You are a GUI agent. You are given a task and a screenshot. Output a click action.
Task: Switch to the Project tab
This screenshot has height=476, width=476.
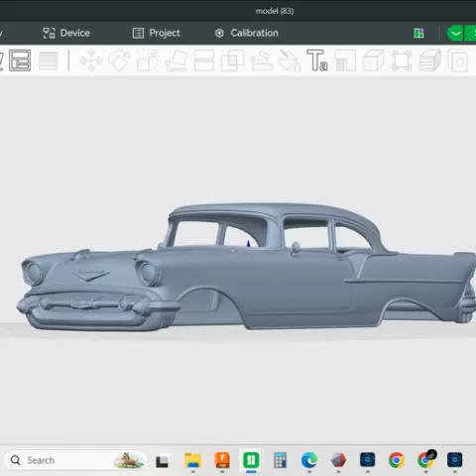(x=157, y=33)
